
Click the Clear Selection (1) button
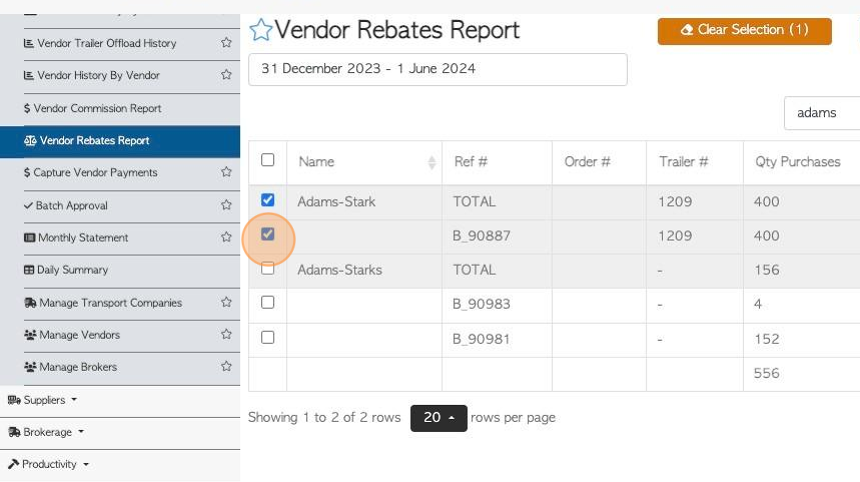point(744,31)
